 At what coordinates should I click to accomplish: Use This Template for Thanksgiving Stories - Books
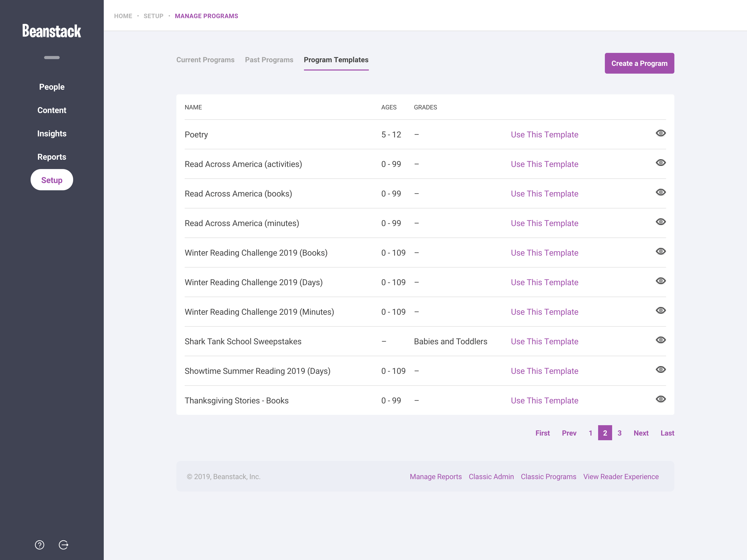pos(544,400)
